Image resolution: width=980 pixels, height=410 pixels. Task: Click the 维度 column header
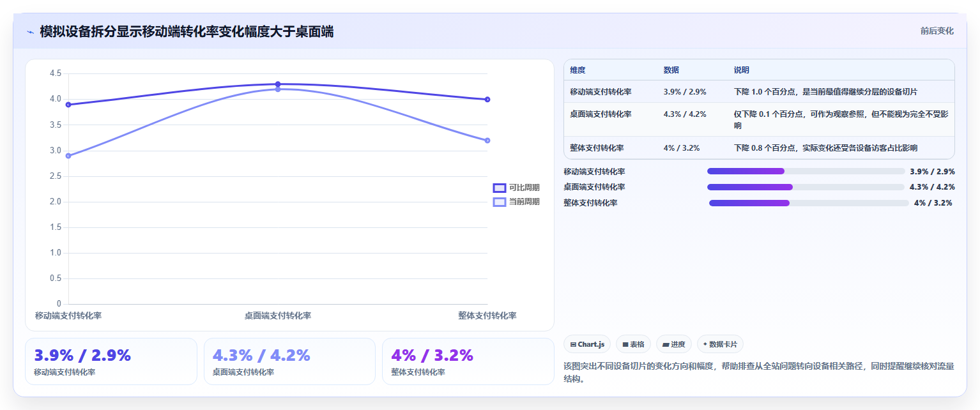point(578,70)
